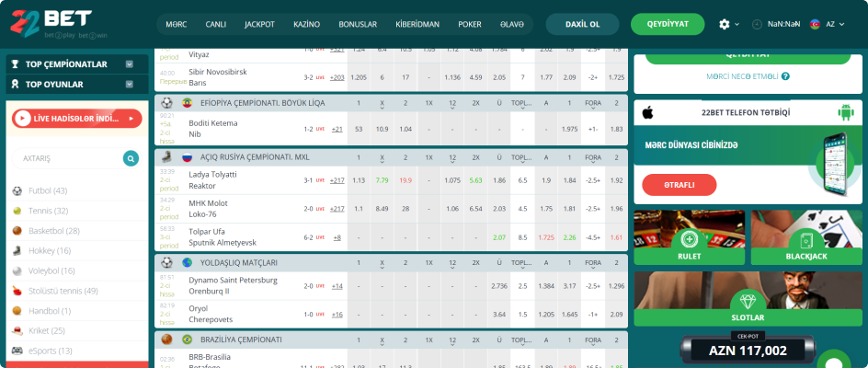Open the Slotlar game banner
This screenshot has width=868, height=368.
point(748,299)
